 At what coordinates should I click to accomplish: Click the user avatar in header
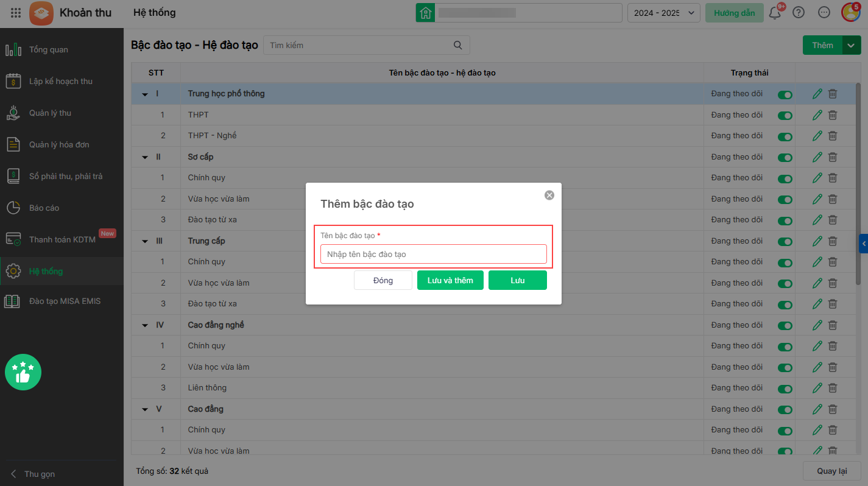coord(850,13)
